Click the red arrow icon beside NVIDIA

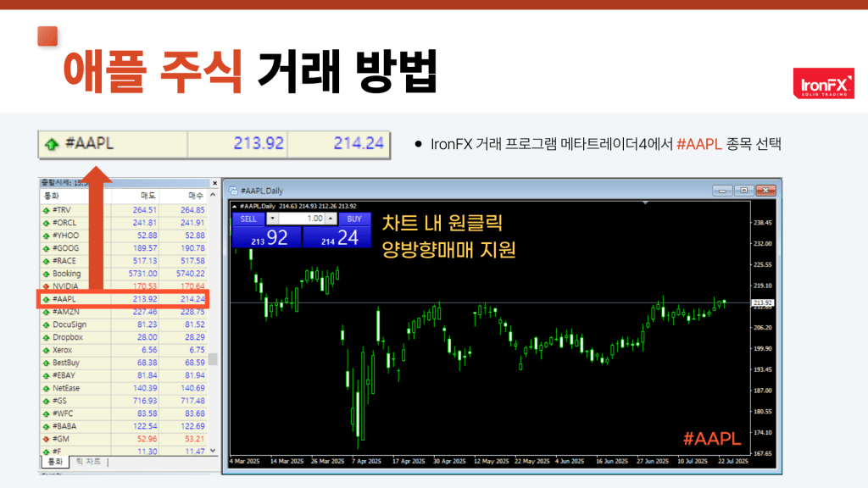coord(46,286)
